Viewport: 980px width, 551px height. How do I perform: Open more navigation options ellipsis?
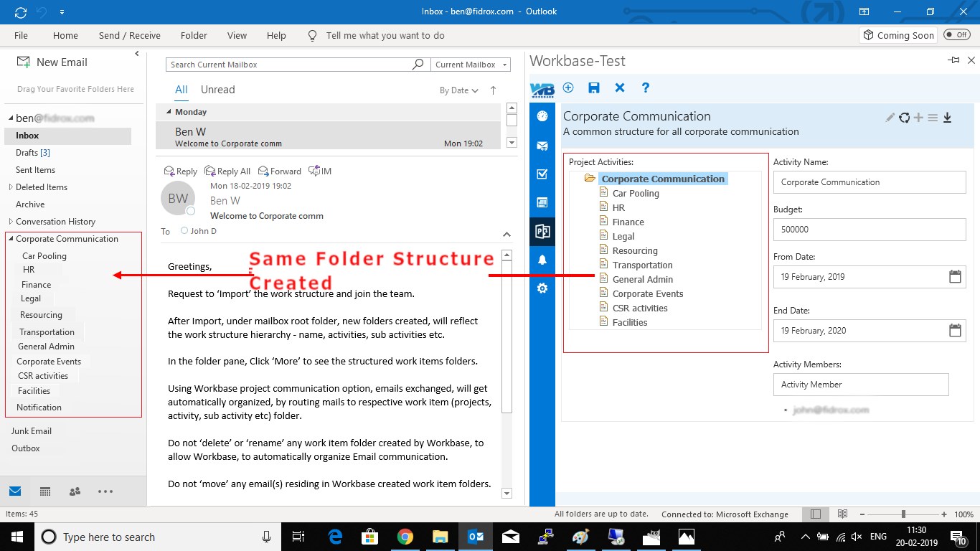[105, 491]
